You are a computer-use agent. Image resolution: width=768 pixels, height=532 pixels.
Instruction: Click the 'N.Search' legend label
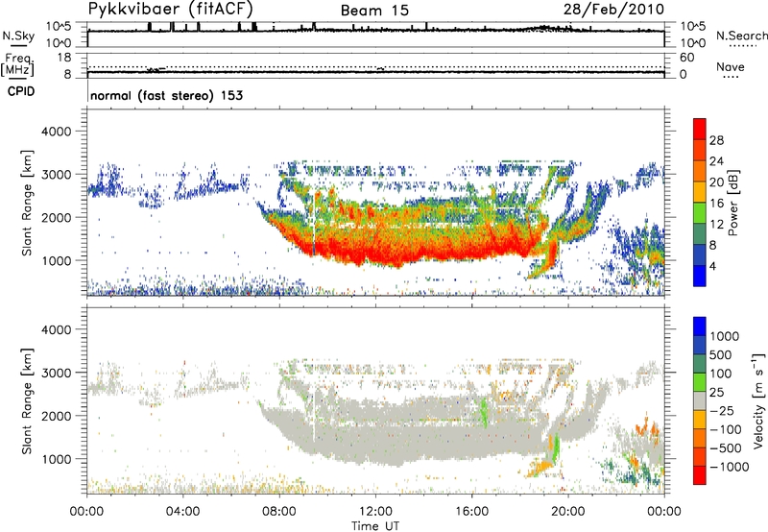[x=742, y=36]
